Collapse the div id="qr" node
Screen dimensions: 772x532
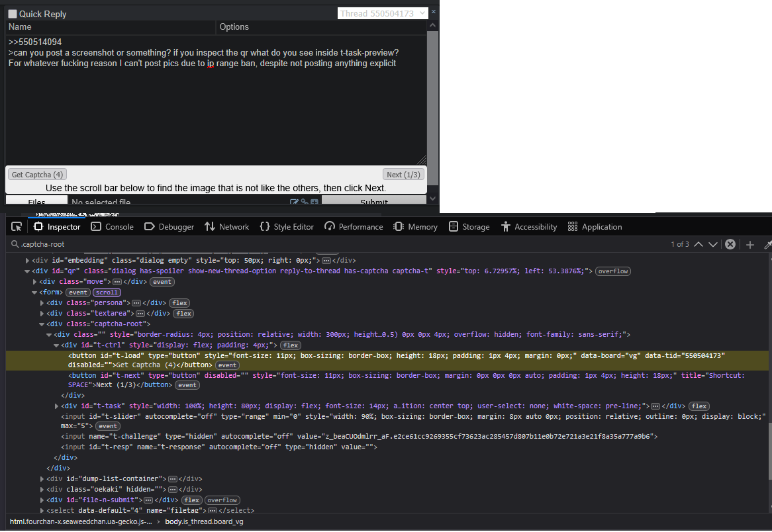coord(27,271)
